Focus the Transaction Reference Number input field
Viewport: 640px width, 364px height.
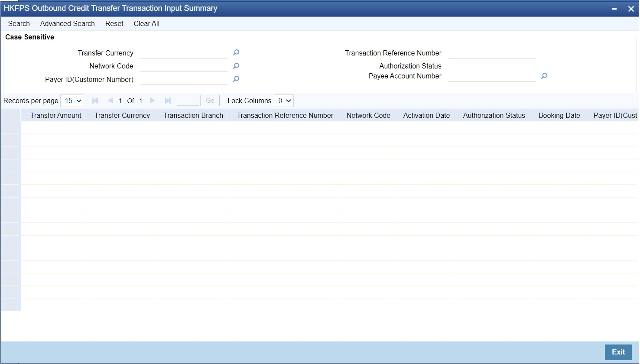coord(492,53)
